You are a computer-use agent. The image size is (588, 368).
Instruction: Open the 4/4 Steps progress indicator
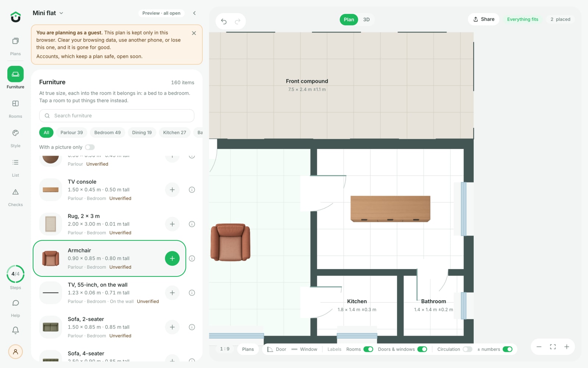(x=15, y=274)
